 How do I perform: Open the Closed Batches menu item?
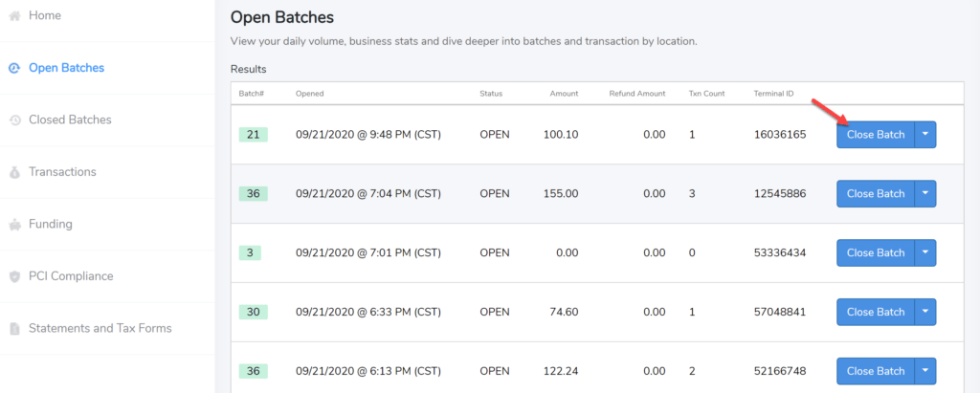[70, 120]
